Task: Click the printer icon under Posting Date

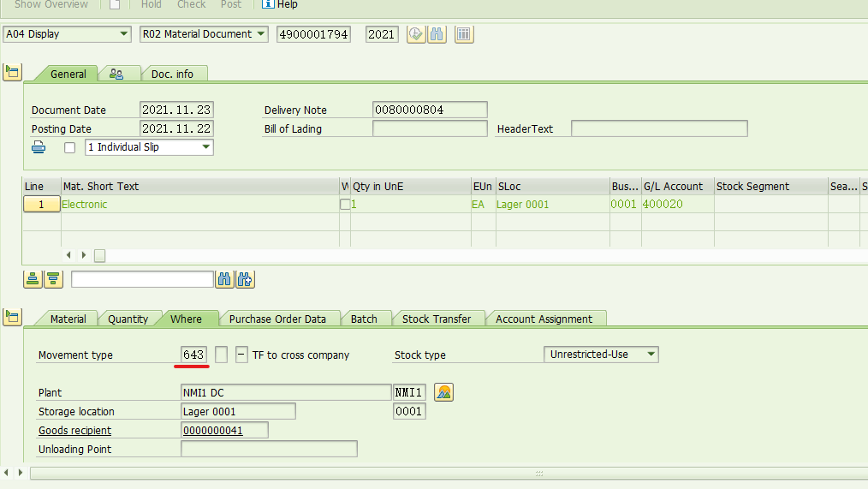Action: [x=39, y=147]
